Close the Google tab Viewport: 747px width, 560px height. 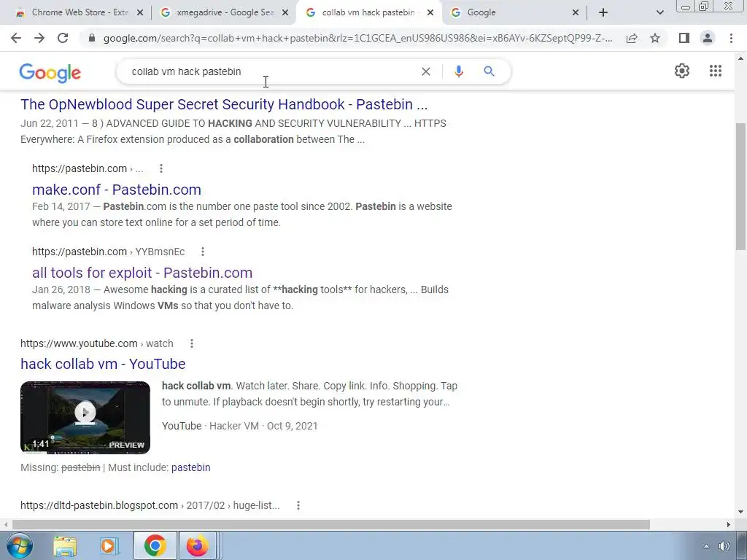[x=576, y=12]
